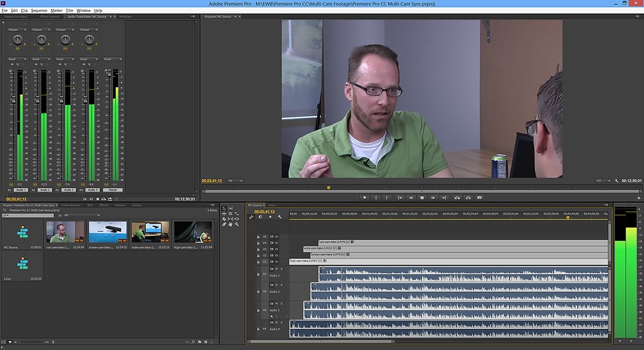This screenshot has width=644, height=350.
Task: Open timeline display settings wrench
Action: tap(280, 217)
